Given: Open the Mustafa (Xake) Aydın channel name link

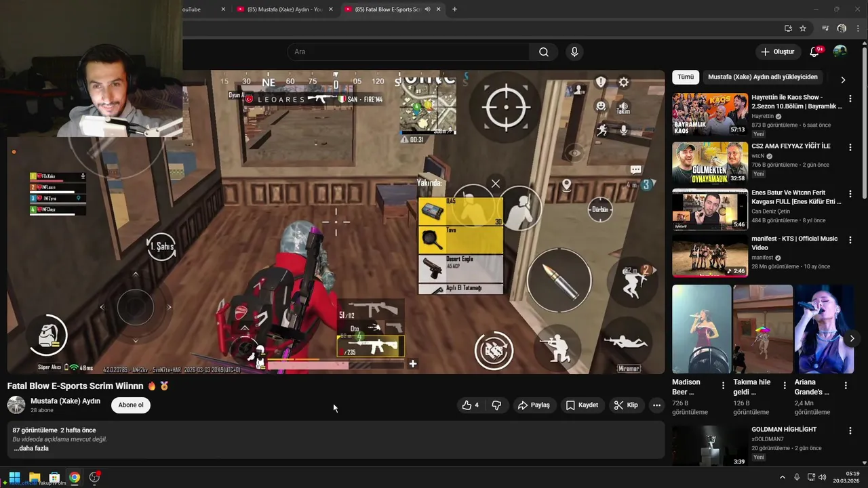Looking at the screenshot, I should point(65,401).
